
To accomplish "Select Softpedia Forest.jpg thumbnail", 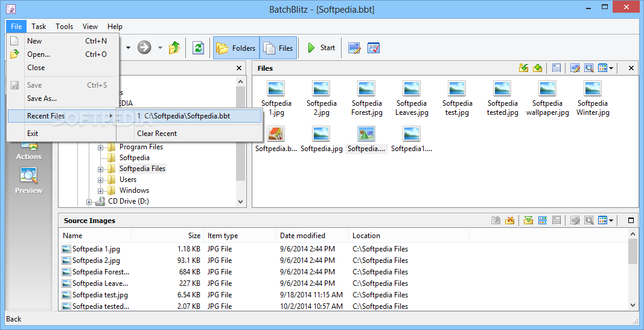I will point(367,98).
